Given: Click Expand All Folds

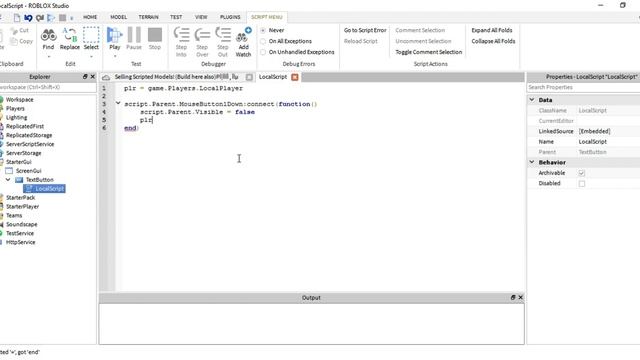Looking at the screenshot, I should (491, 30).
